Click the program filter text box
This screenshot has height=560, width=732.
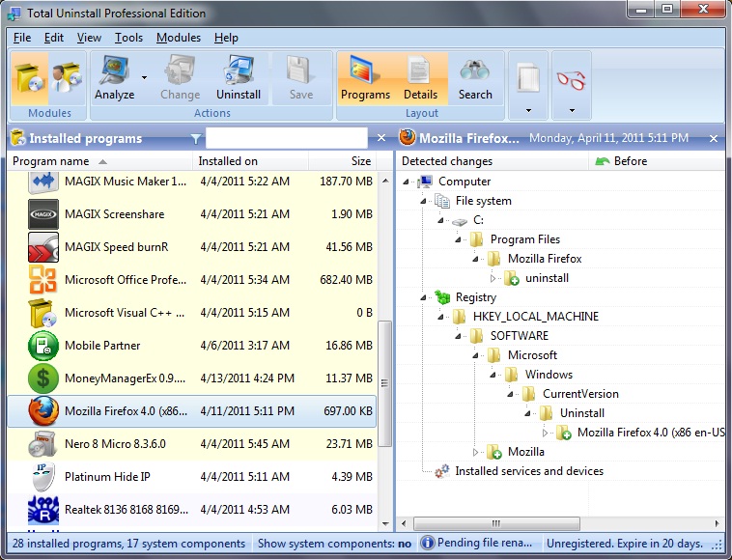point(286,138)
